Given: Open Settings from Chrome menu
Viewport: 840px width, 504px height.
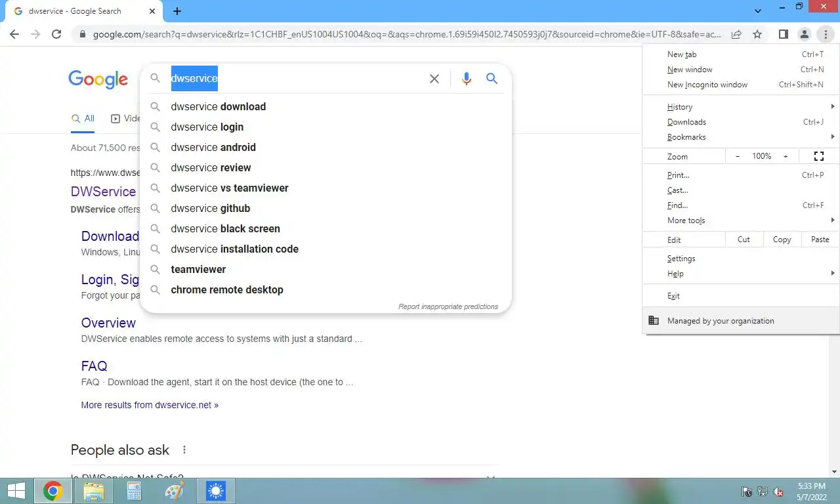Looking at the screenshot, I should pyautogui.click(x=741, y=259).
